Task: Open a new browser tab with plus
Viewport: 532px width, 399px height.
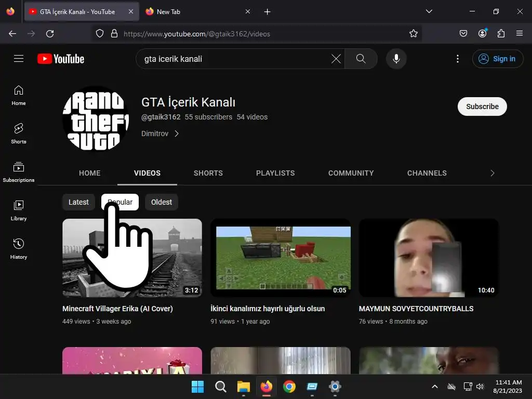Action: coord(268,12)
